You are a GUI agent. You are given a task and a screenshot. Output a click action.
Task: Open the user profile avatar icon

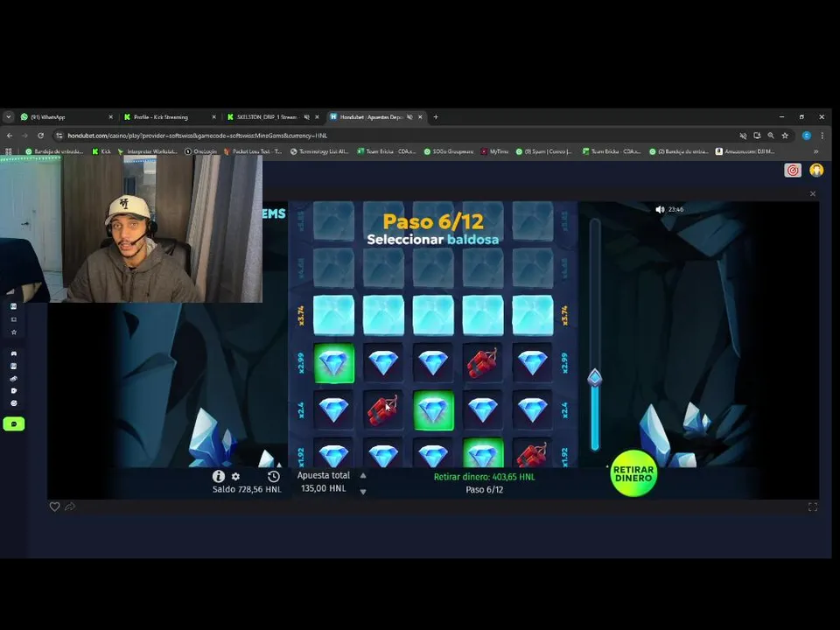pos(816,171)
